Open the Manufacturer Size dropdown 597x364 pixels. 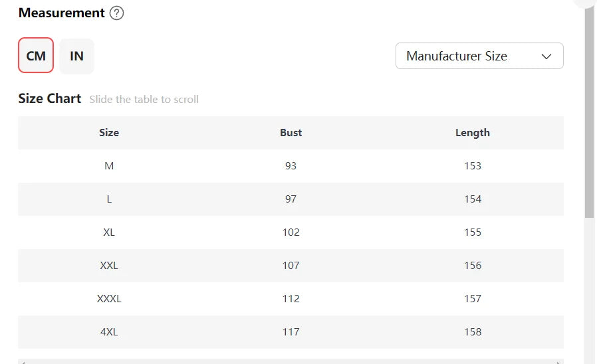[x=479, y=56]
